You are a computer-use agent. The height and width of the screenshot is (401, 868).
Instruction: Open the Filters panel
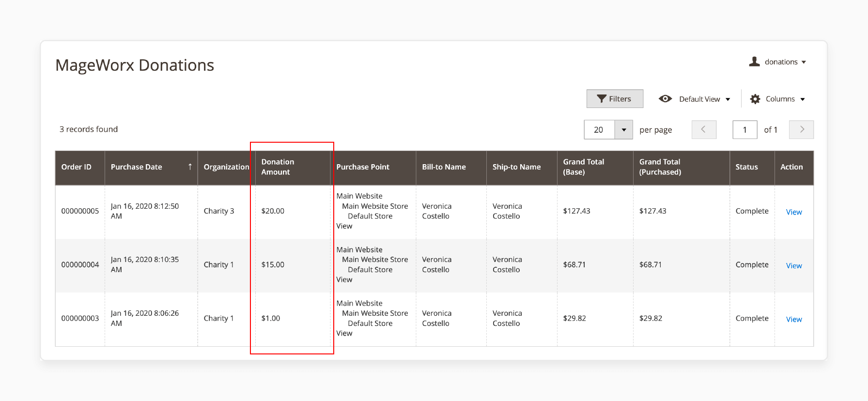pos(615,99)
